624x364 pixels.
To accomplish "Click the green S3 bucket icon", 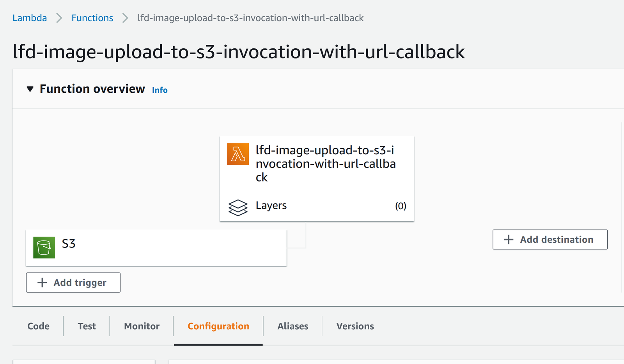I will click(44, 247).
